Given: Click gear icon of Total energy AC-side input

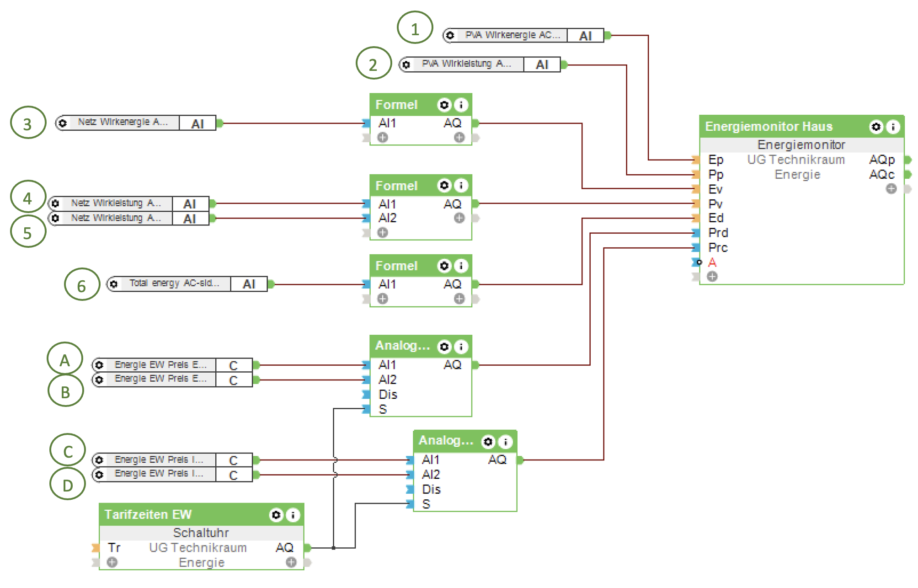Looking at the screenshot, I should pyautogui.click(x=114, y=284).
